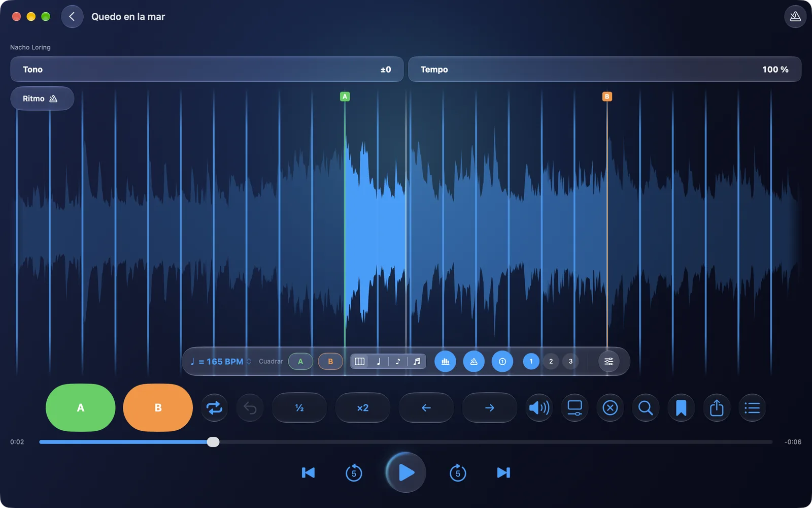Image resolution: width=812 pixels, height=508 pixels.
Task: Rewind 5 seconds
Action: [x=354, y=473]
